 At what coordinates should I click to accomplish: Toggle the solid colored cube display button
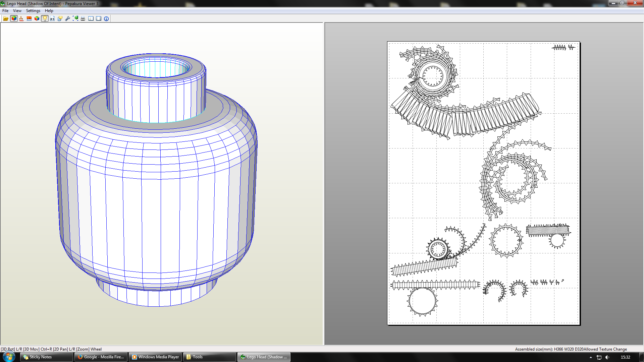click(14, 19)
